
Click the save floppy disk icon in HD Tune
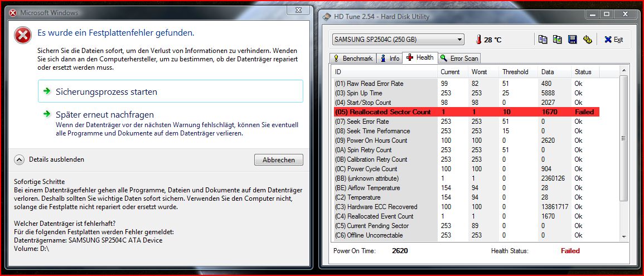[x=573, y=40]
